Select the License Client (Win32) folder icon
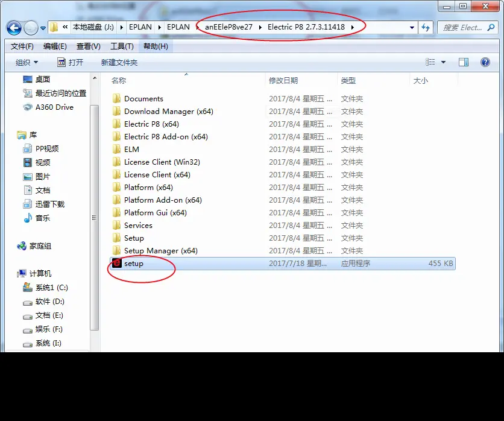 116,162
